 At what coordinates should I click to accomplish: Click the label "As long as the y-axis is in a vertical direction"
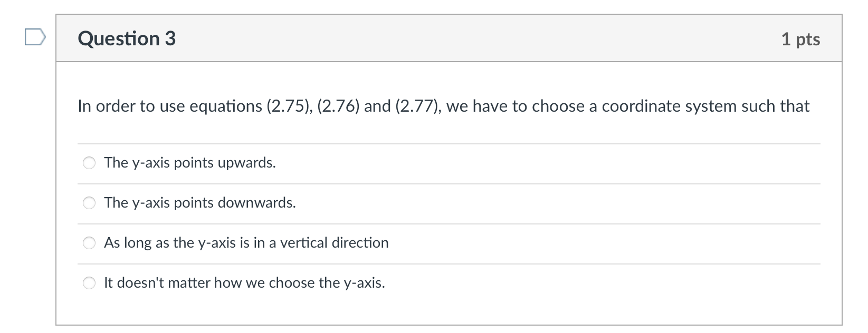click(x=246, y=243)
